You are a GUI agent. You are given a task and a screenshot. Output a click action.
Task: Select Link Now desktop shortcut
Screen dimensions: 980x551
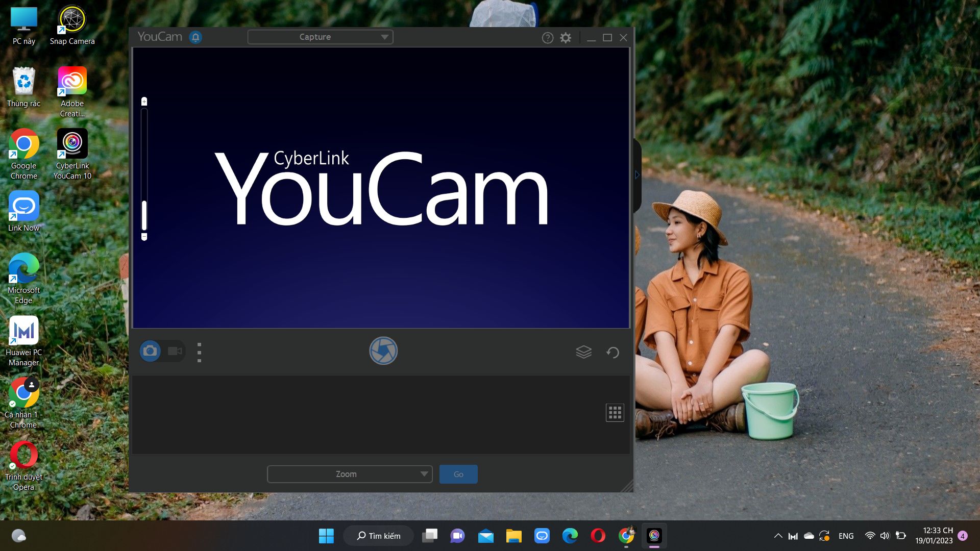click(x=24, y=212)
